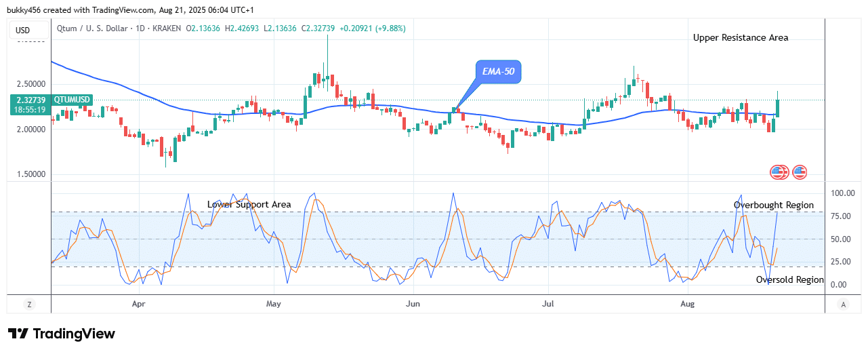Click the Apr label on time axis
This screenshot has width=868, height=354.
point(139,304)
